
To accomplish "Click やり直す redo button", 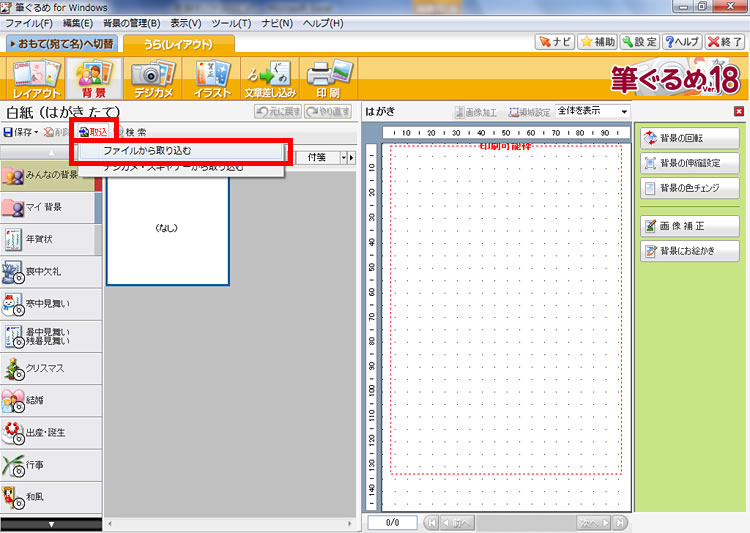I will 328,111.
